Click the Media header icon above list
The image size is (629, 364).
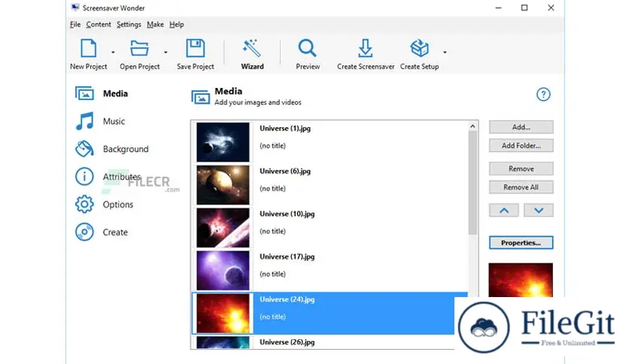pos(200,96)
